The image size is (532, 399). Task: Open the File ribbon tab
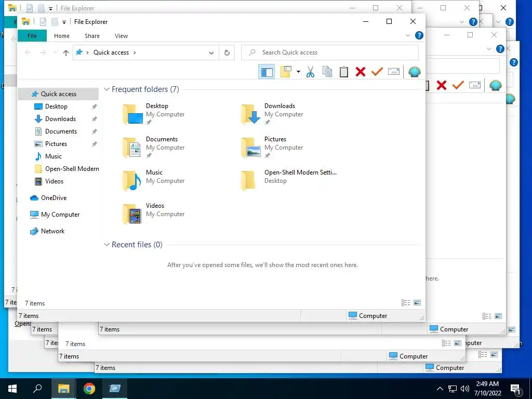pos(32,36)
